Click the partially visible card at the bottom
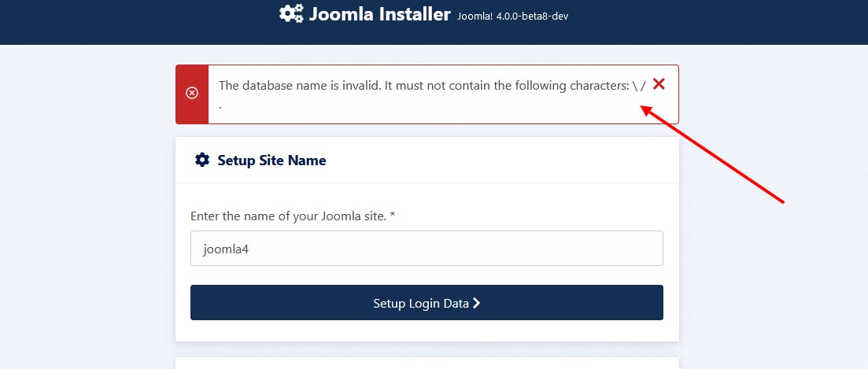 coord(427,363)
